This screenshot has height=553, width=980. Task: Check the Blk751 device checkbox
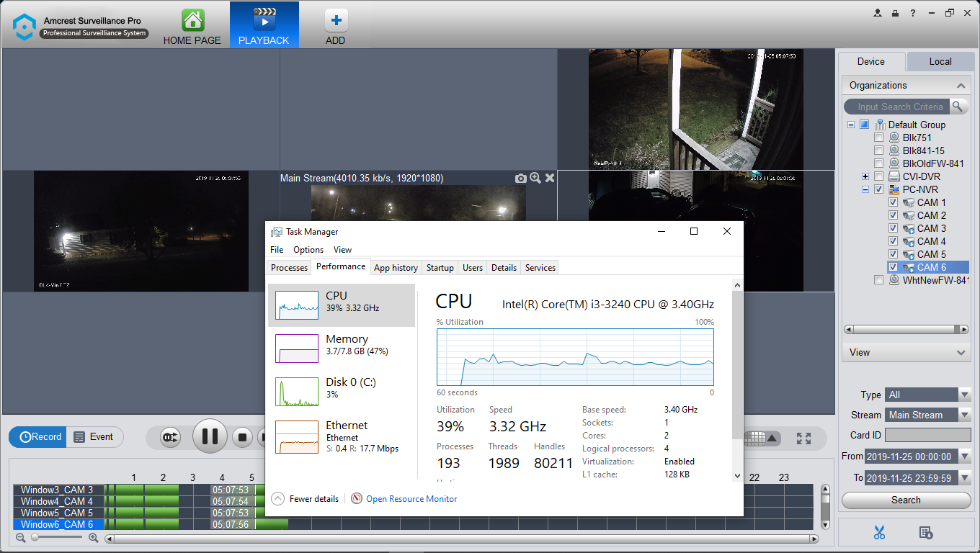878,138
